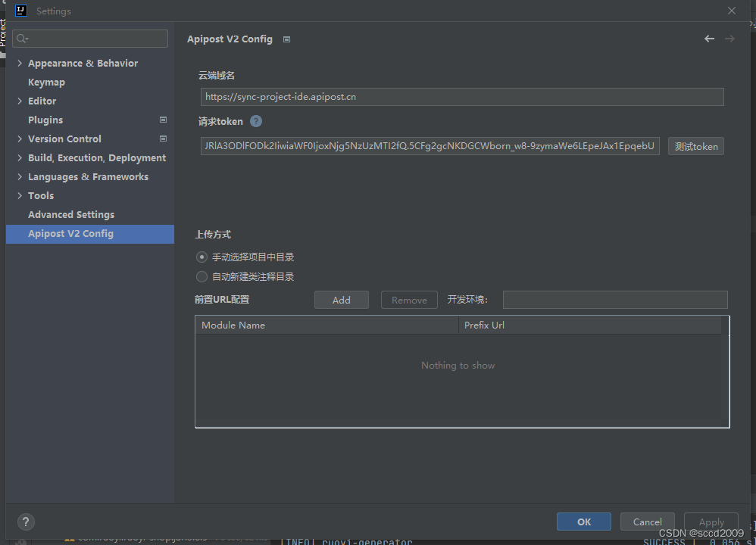This screenshot has height=545, width=756.
Task: Click the IntelliJ logo in the title bar
Action: tap(21, 10)
